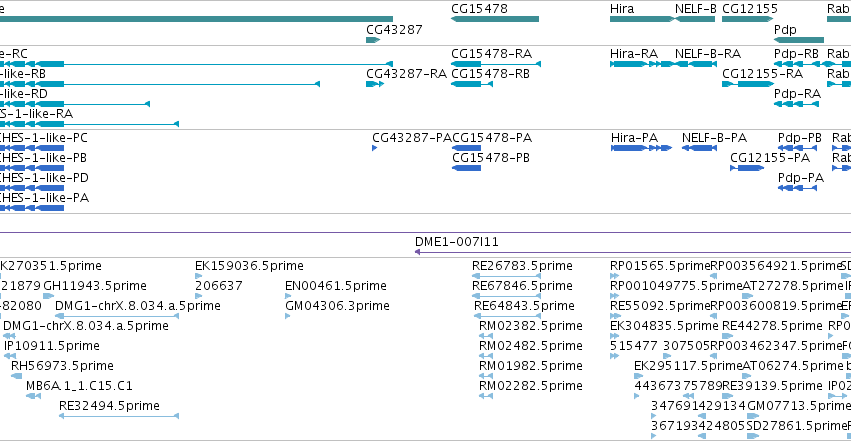Select the GM04306.3prime EST marker
Image resolution: width=851 pixels, height=441 pixels.
pos(288,316)
